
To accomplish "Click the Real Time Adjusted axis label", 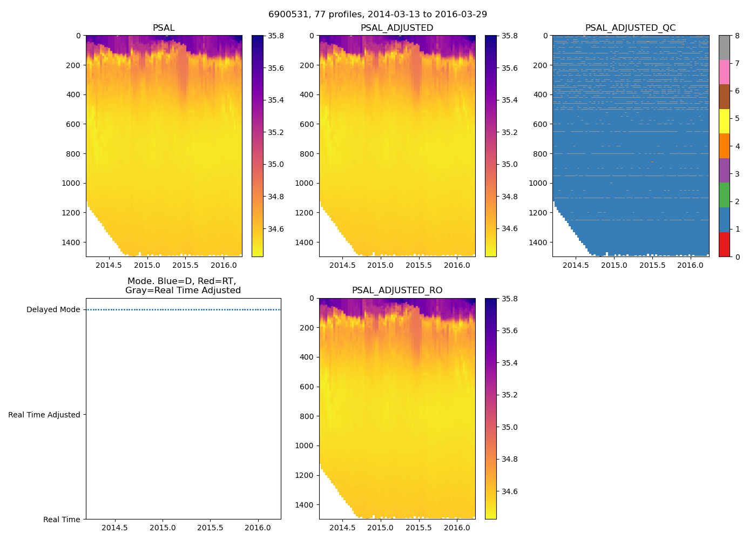I will coord(44,415).
